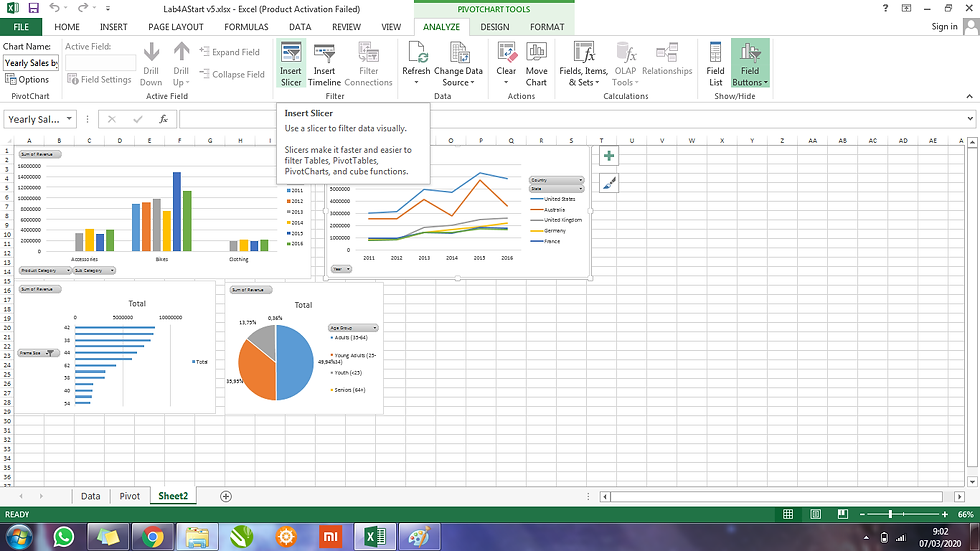Collapse the ribbon with the arrow
980x551 pixels.
coord(969,96)
